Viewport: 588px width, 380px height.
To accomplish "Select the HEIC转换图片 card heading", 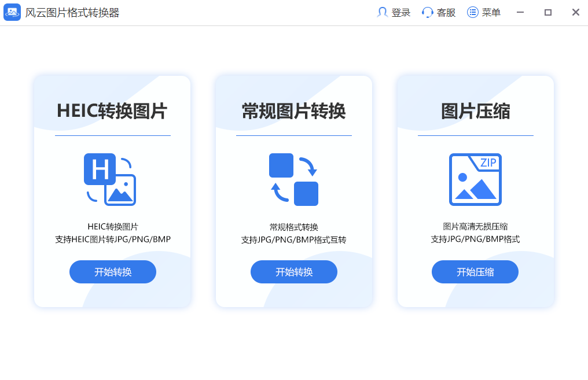I will coord(112,110).
